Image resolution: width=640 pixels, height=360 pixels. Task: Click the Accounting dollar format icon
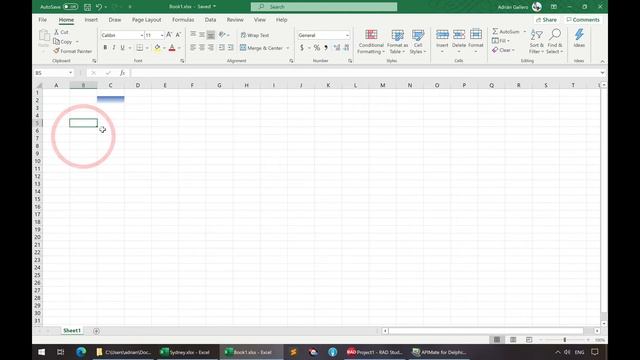click(x=302, y=48)
